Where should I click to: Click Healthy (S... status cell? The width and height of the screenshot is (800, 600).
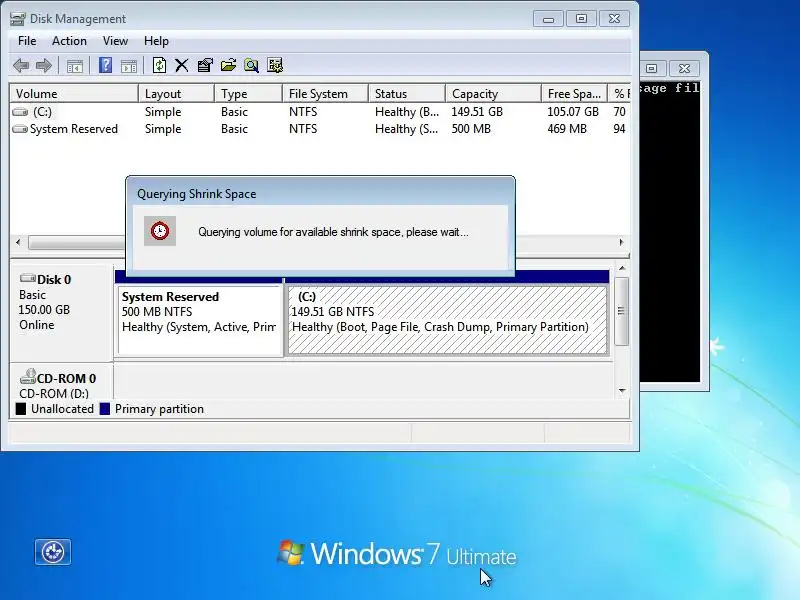(x=407, y=129)
